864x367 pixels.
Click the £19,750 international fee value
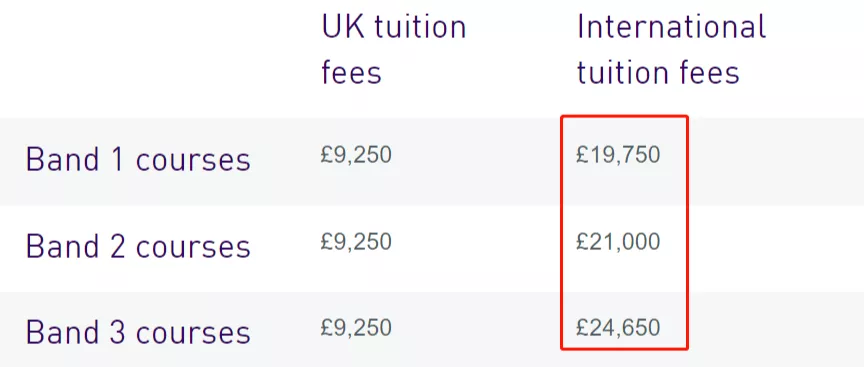[618, 155]
